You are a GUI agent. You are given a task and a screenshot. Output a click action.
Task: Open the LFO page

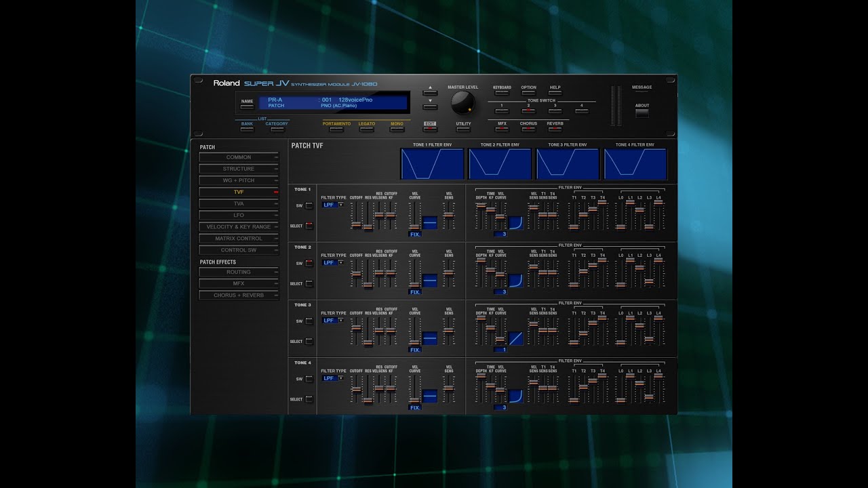239,215
